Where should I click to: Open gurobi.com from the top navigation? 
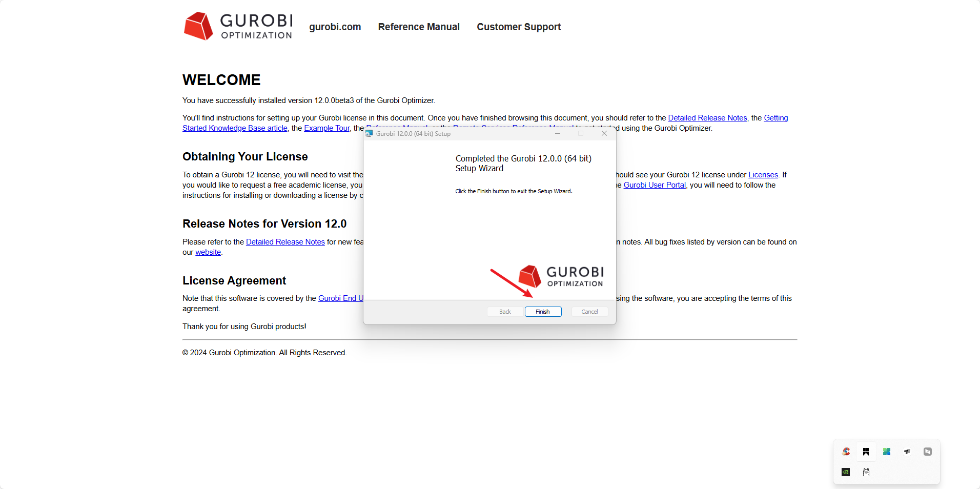click(x=335, y=27)
